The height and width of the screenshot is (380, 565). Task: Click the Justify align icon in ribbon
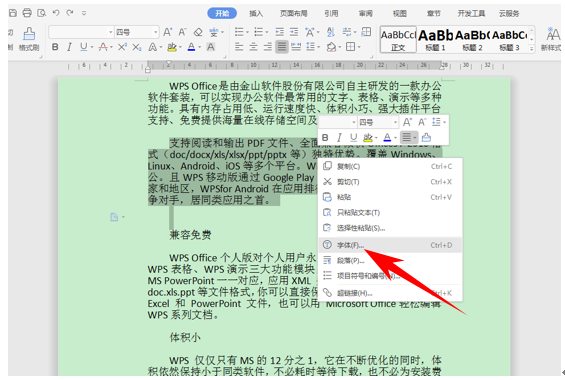click(282, 47)
